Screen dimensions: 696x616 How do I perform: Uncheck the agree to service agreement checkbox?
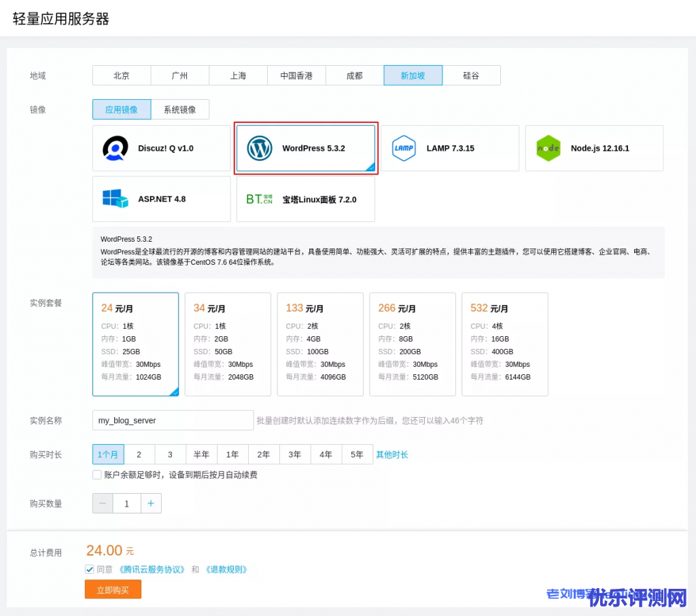pos(90,569)
